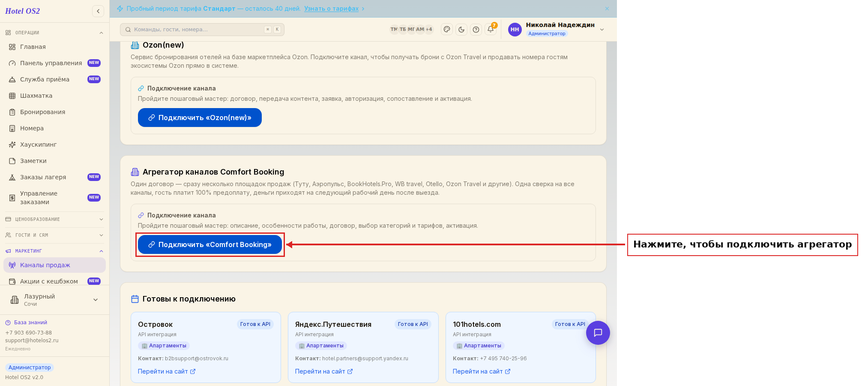Open notifications bell icon

[x=491, y=29]
